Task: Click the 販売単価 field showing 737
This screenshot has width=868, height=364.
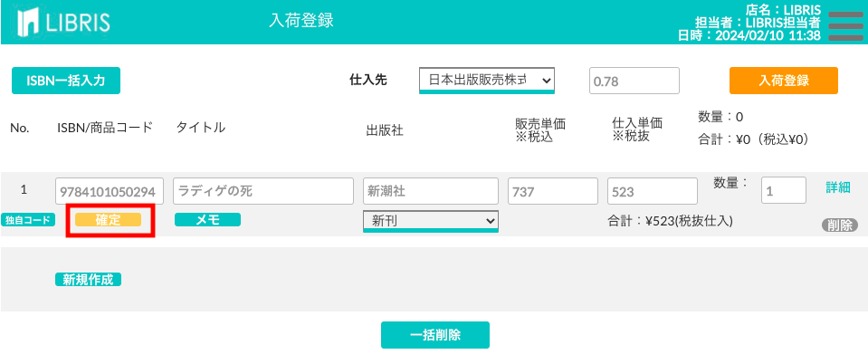Action: [552, 191]
